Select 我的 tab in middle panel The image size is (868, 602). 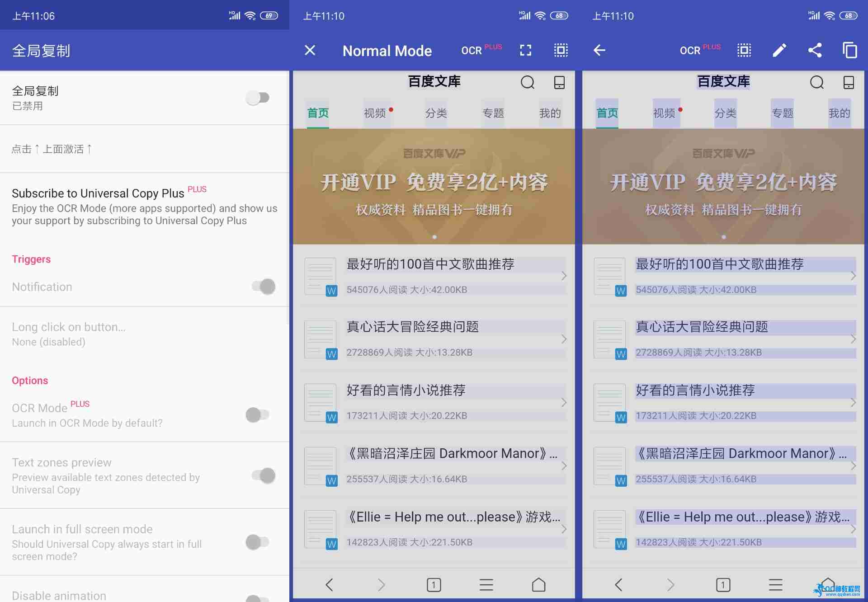coord(550,113)
